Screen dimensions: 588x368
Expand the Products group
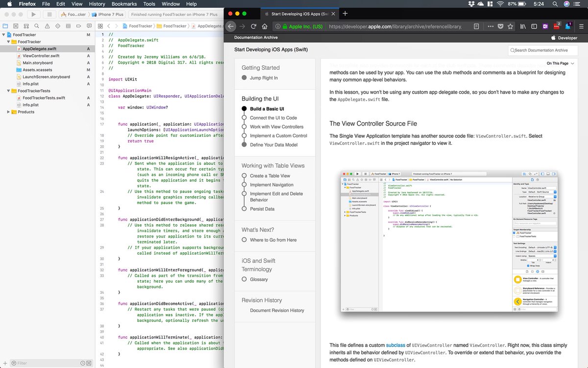tap(9, 112)
